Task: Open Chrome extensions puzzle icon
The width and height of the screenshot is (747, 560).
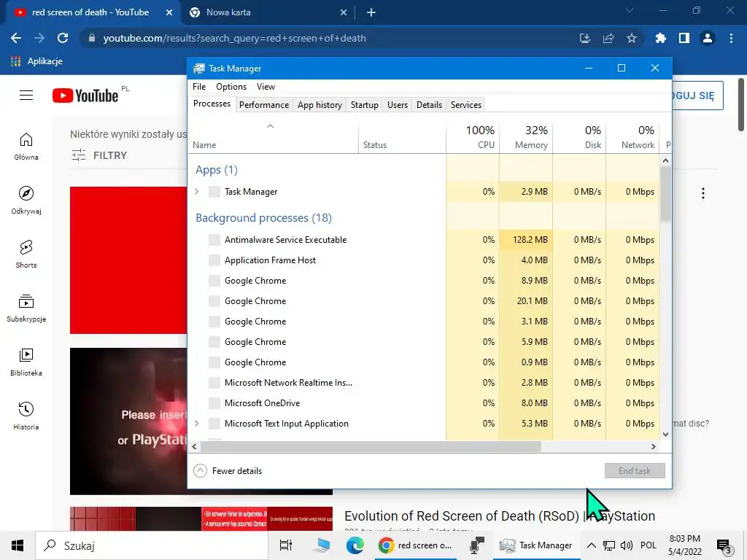Action: [x=660, y=38]
